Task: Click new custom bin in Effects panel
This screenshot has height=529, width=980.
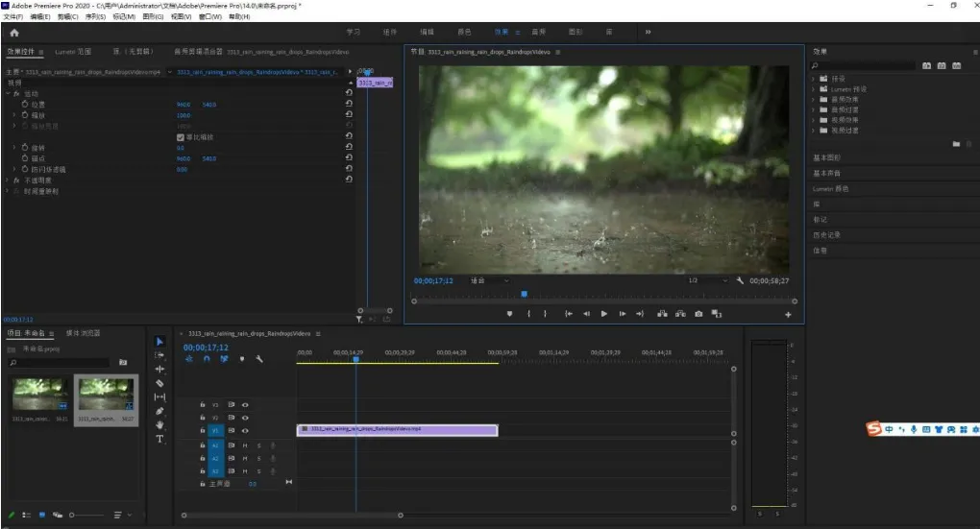Action: 956,144
